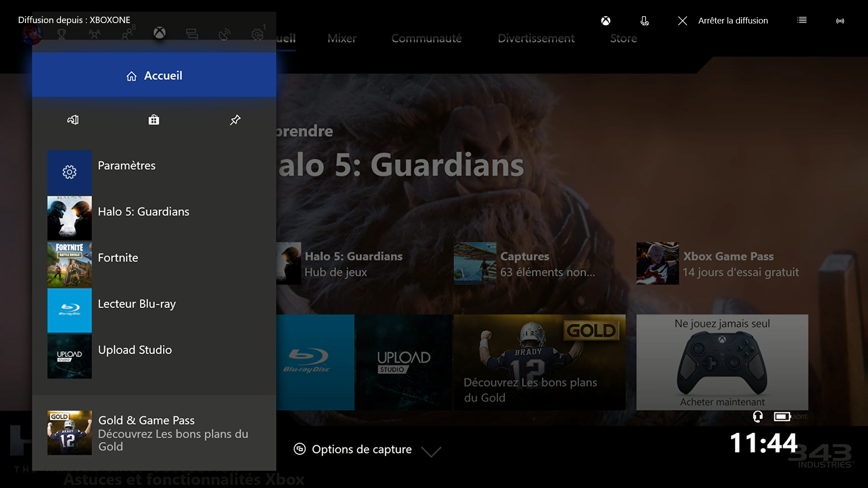Viewport: 868px width, 488px height.
Task: Toggle the streaming signal quality icon top right
Action: click(840, 21)
